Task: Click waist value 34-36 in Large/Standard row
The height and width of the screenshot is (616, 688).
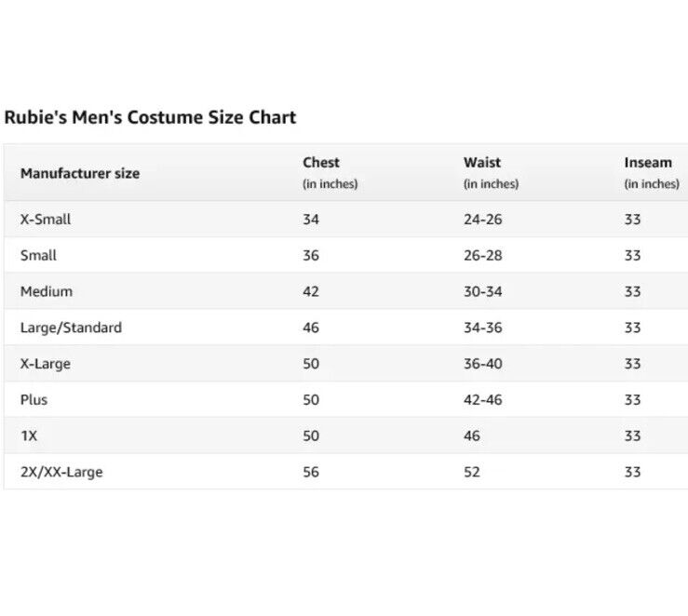Action: click(482, 328)
